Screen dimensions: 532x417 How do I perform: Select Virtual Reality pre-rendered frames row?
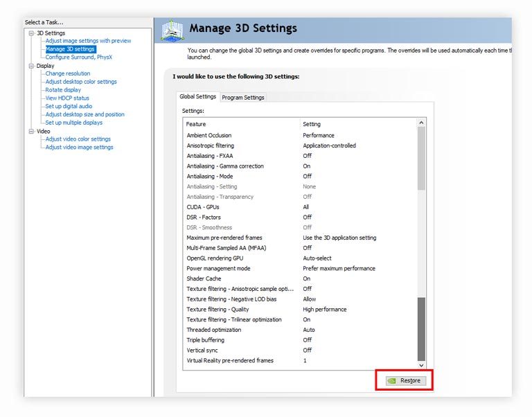(x=300, y=360)
